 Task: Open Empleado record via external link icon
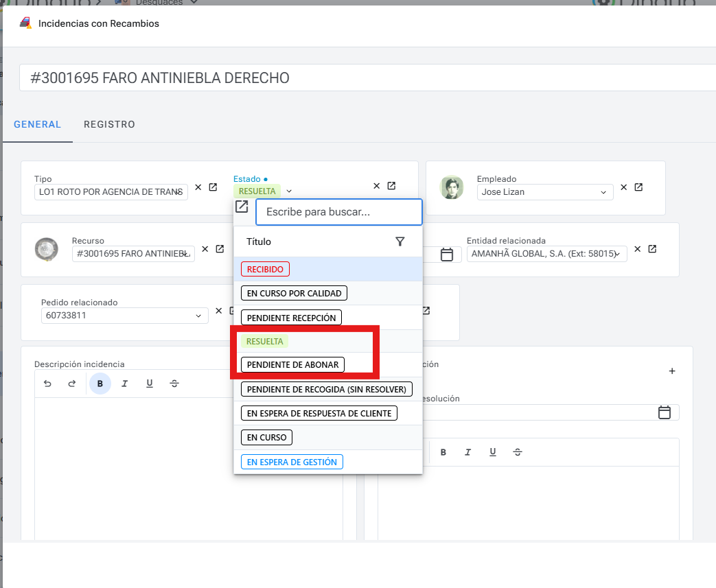pyautogui.click(x=638, y=187)
